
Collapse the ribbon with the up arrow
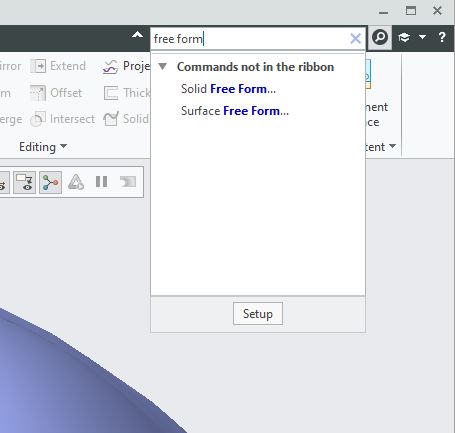point(137,35)
